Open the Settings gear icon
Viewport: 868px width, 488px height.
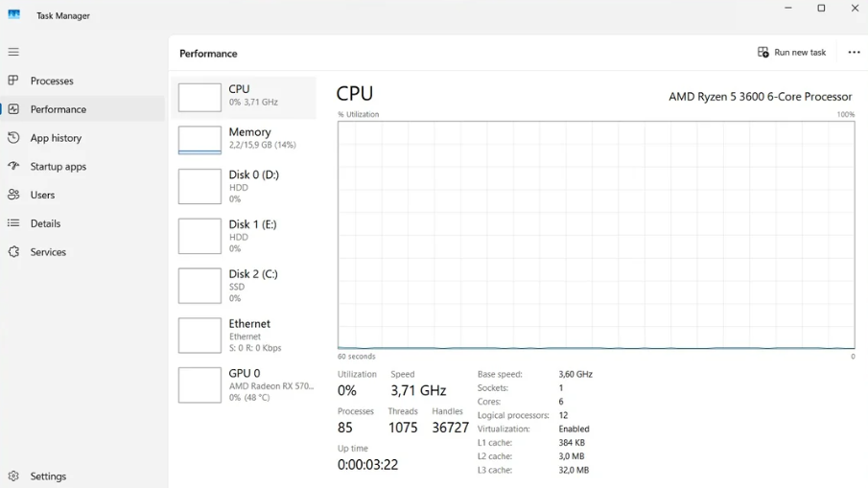point(13,476)
